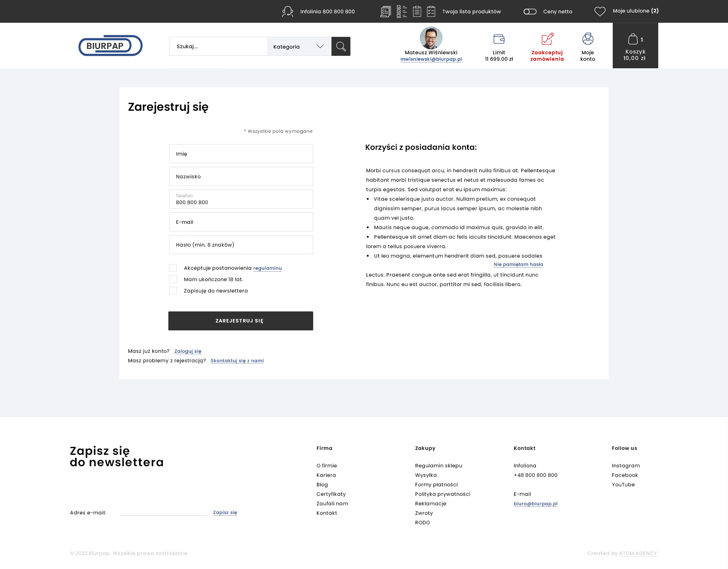728x569 pixels.
Task: Click the Zaloguj się link
Action: pos(188,351)
